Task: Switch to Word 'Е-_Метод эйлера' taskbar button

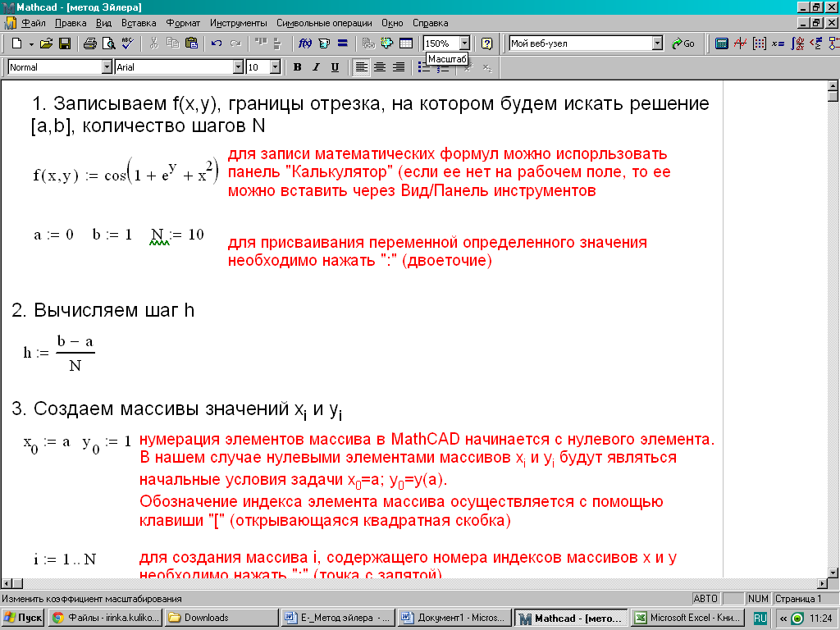Action: (x=338, y=618)
